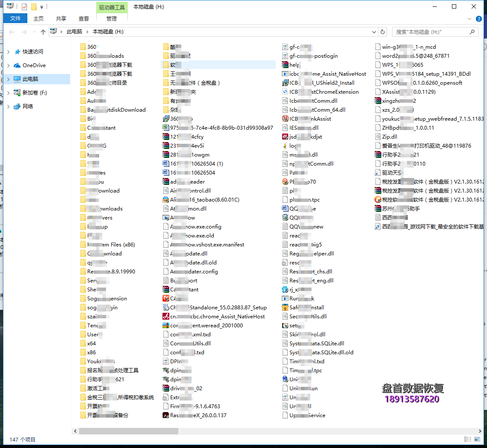The image size is (487, 448).
Task: Click 此电脑 in the address breadcrumb
Action: coord(74,32)
